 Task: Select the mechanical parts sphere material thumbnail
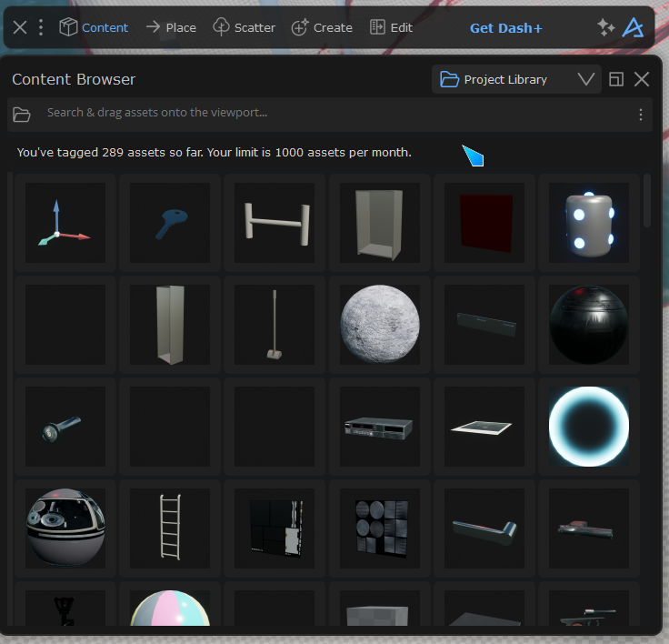(65, 528)
